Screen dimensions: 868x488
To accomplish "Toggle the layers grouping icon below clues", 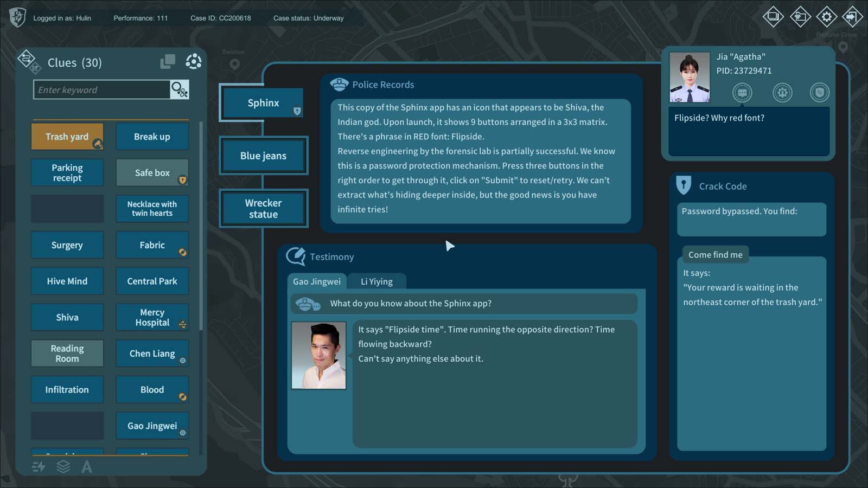I will 63,466.
